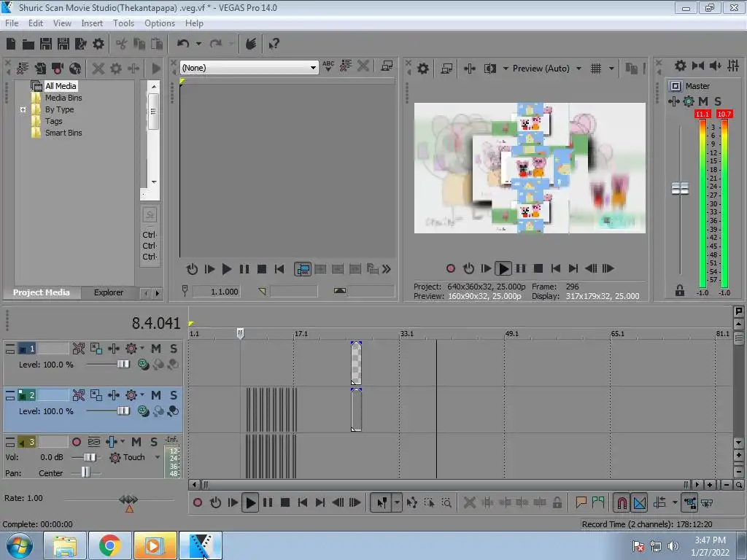The image size is (747, 560).
Task: Click Preview on External Monitor icon
Action: point(446,69)
